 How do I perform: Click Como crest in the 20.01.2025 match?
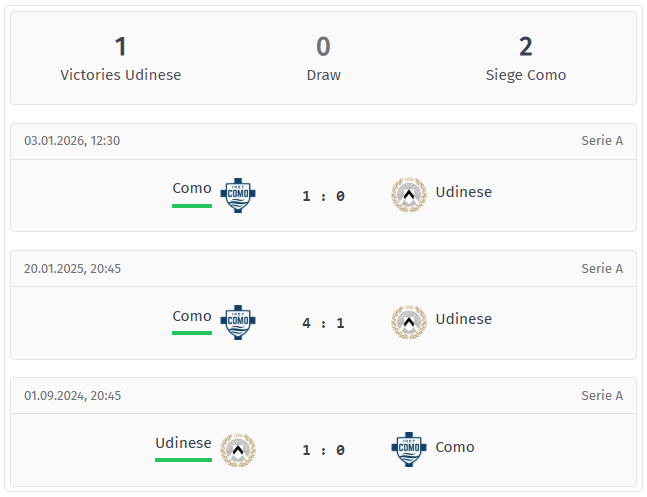pos(238,322)
